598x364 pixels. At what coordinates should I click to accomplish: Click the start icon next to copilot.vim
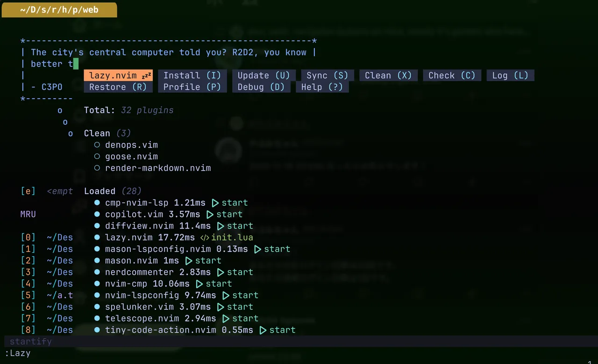[210, 214]
